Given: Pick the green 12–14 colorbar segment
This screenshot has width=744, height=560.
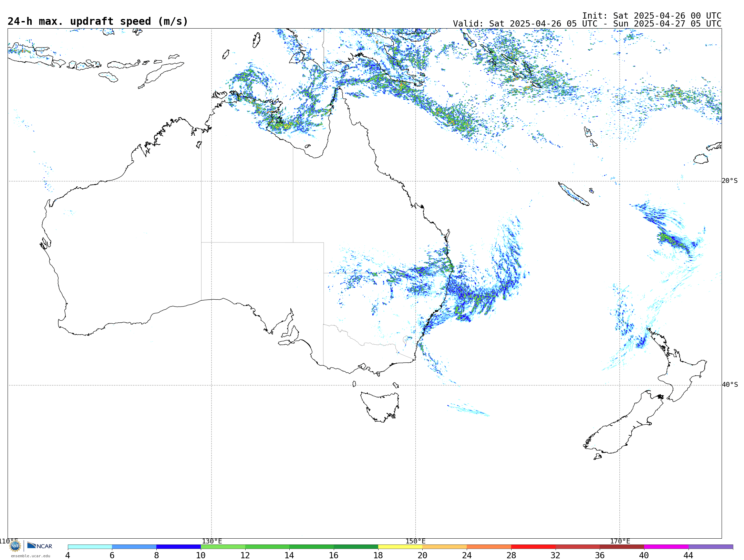Looking at the screenshot, I should tap(267, 547).
